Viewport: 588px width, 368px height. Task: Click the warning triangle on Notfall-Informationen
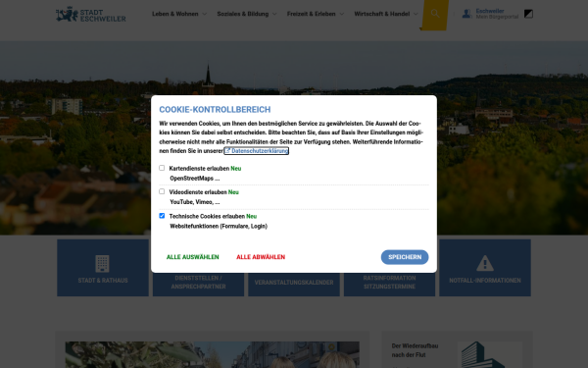point(485,263)
